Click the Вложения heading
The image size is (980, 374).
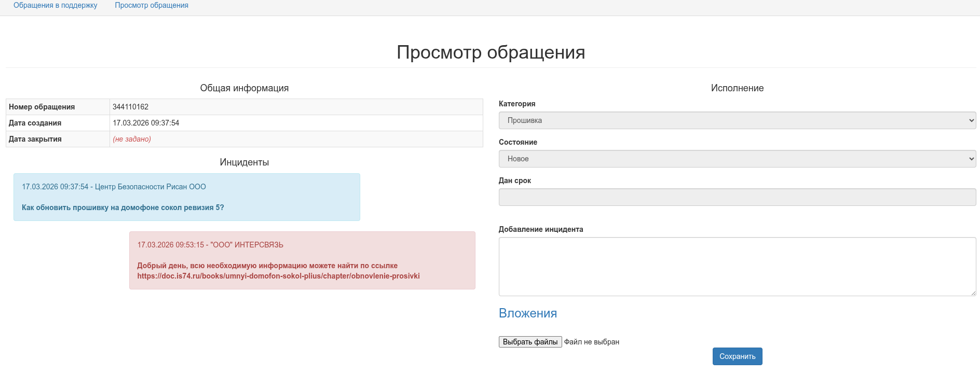527,313
